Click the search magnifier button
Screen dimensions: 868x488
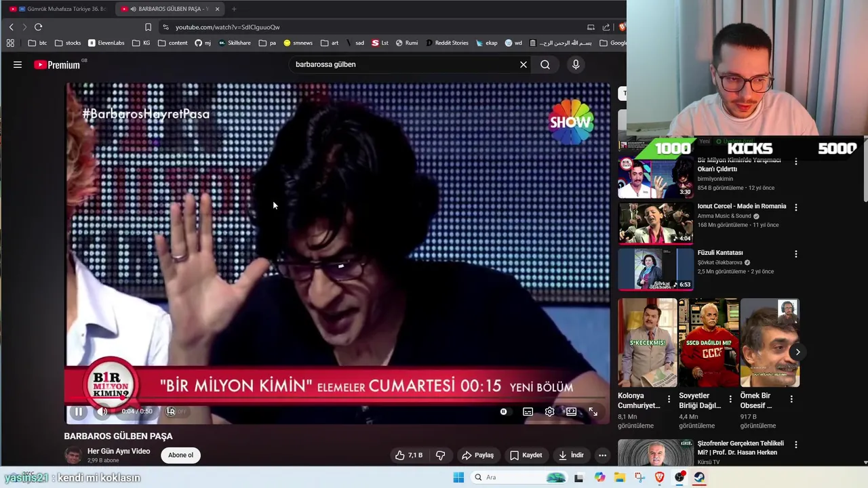(545, 64)
